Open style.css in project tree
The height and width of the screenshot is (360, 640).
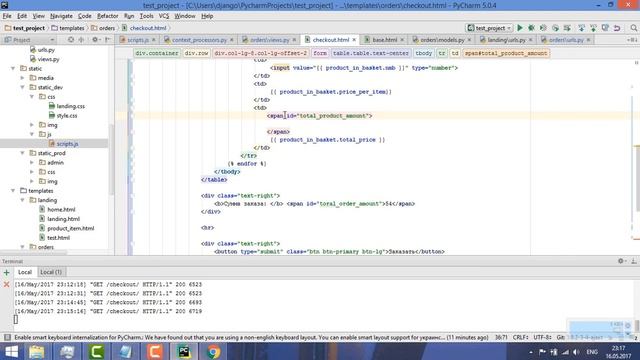click(67, 116)
